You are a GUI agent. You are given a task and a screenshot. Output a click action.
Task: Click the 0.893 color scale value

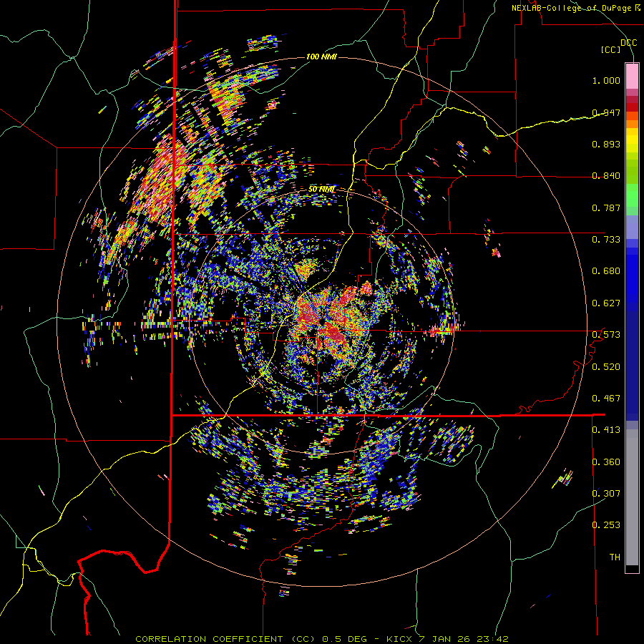click(606, 144)
